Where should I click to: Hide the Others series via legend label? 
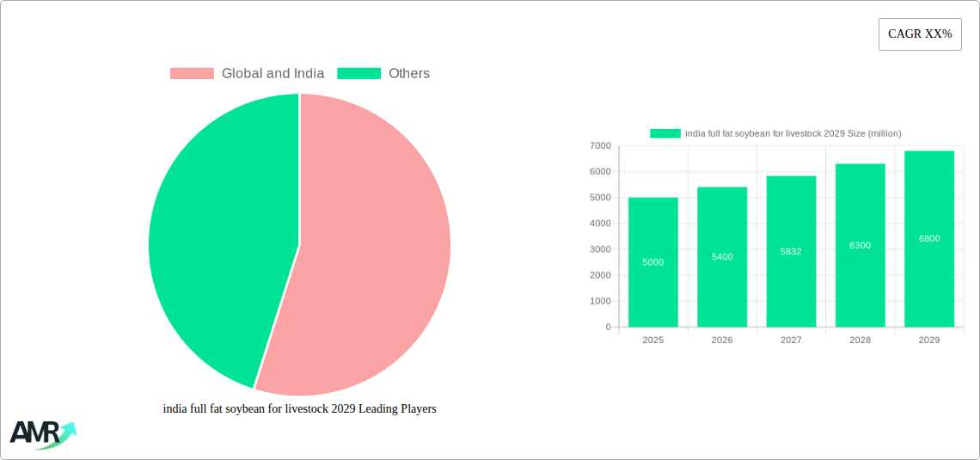point(409,73)
